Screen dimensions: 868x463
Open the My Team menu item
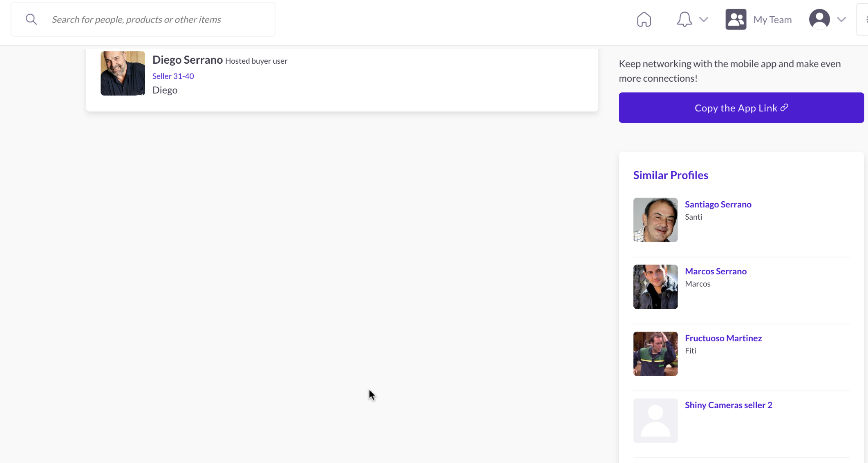coord(772,20)
